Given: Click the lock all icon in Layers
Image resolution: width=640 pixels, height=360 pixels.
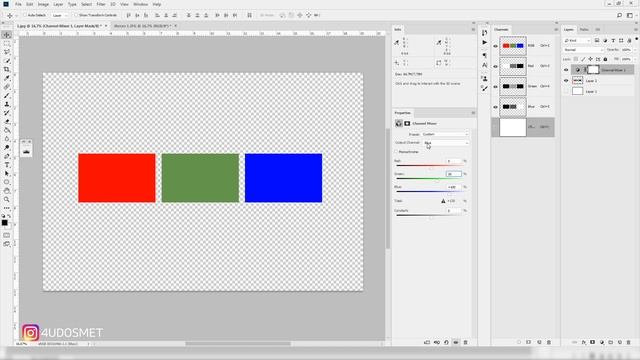Looking at the screenshot, I should click(x=606, y=59).
